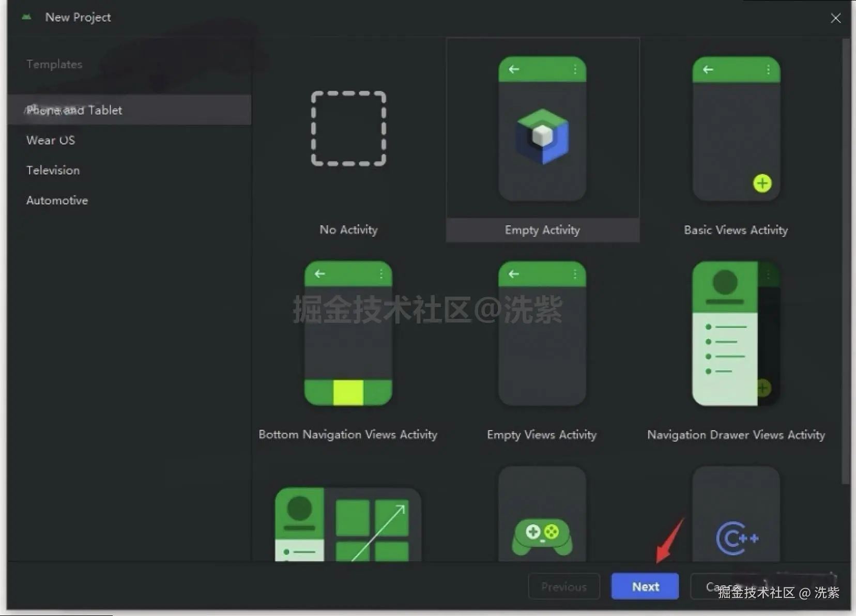Close the New Project dialog
Viewport: 856px width, 616px height.
click(x=835, y=18)
